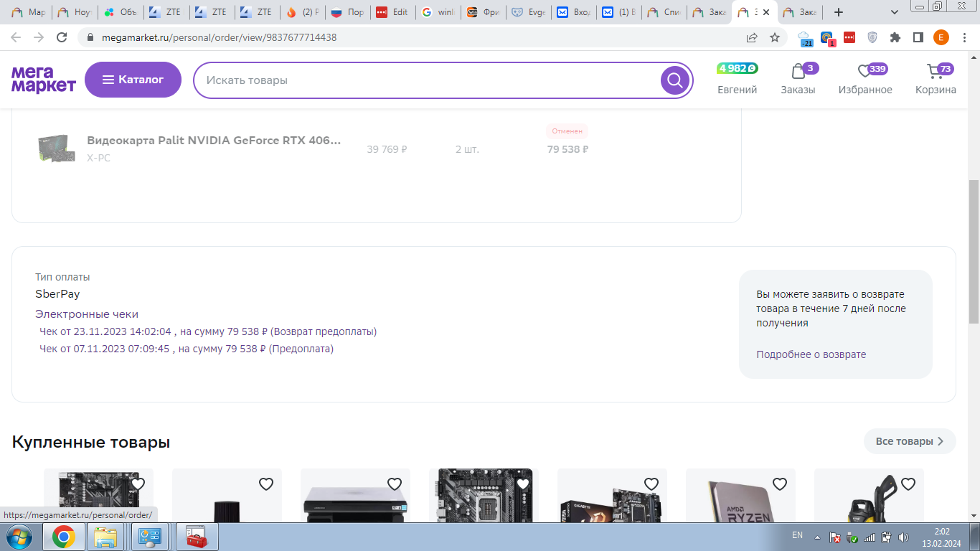Switch to the Evge tab

point(528,12)
